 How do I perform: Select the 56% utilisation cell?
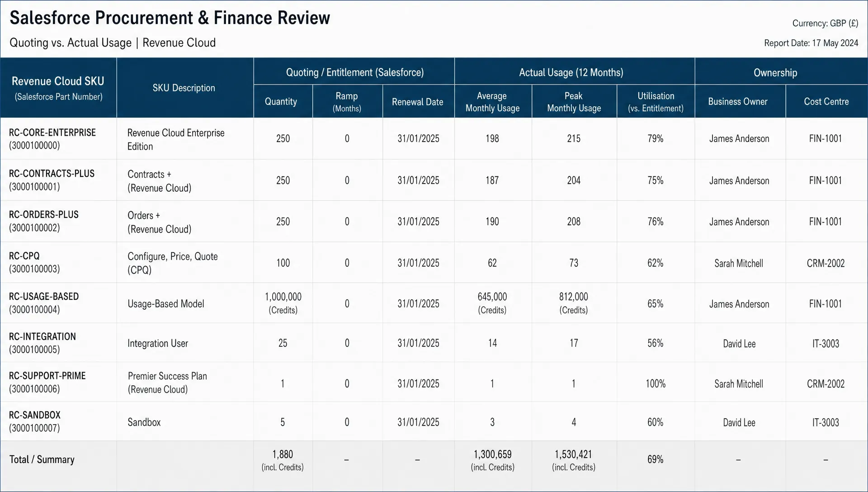(x=656, y=343)
